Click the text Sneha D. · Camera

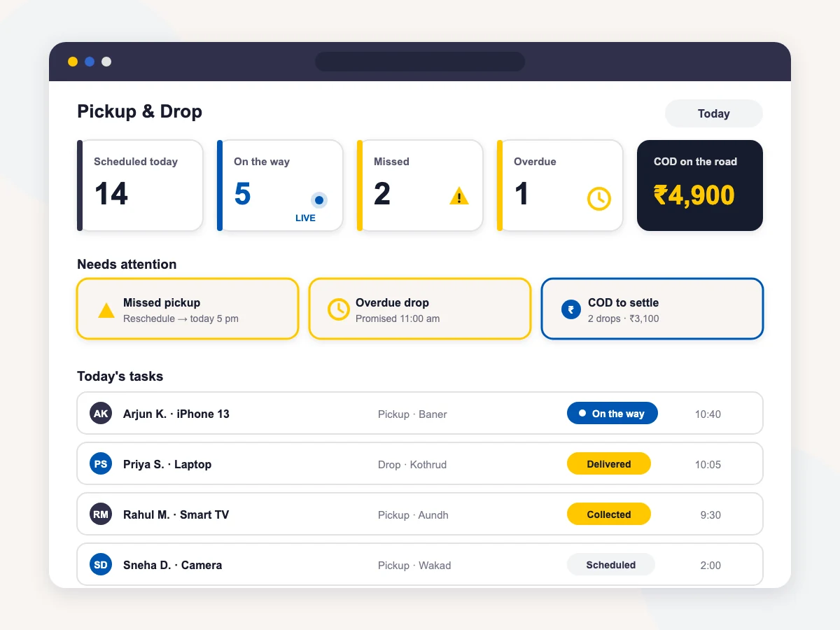click(x=173, y=565)
